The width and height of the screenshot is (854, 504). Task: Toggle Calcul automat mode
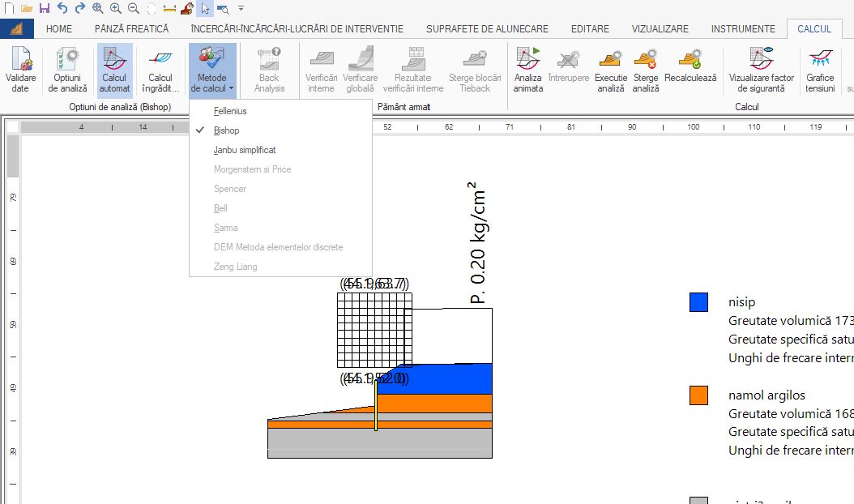click(114, 70)
